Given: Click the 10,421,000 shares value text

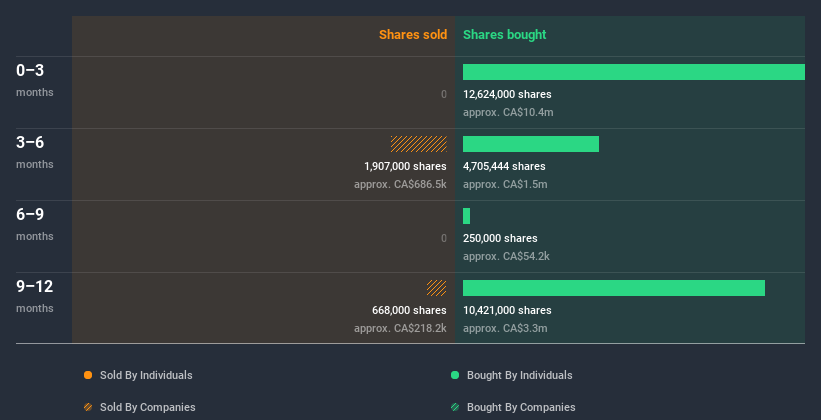Looking at the screenshot, I should point(507,310).
